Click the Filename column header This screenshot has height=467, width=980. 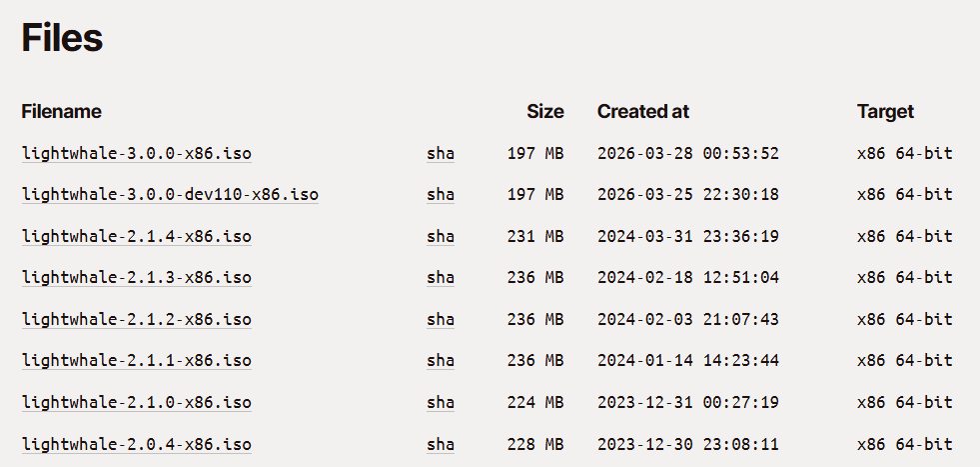(61, 111)
